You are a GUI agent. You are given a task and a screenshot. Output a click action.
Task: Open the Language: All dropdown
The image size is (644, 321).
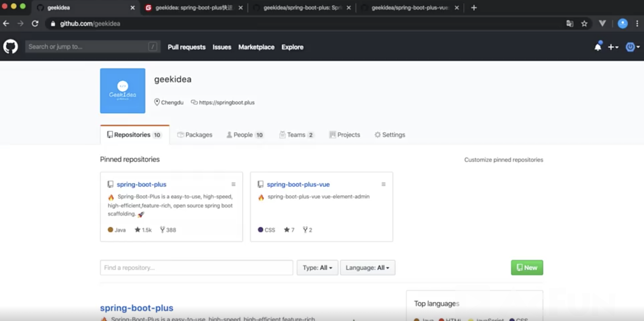pos(367,268)
